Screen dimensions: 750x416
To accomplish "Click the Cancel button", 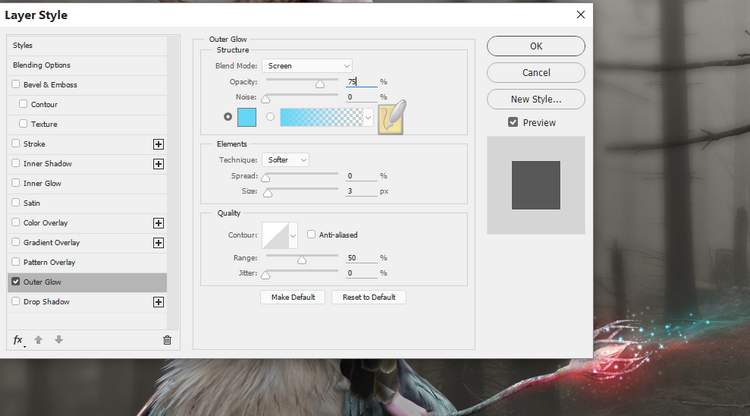I will tap(536, 73).
